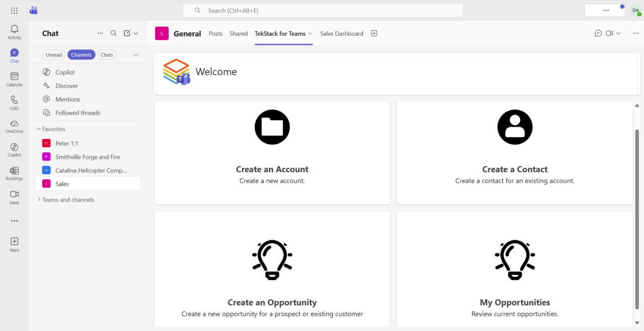
Task: Click the Sales team avatar in header
Action: (162, 33)
